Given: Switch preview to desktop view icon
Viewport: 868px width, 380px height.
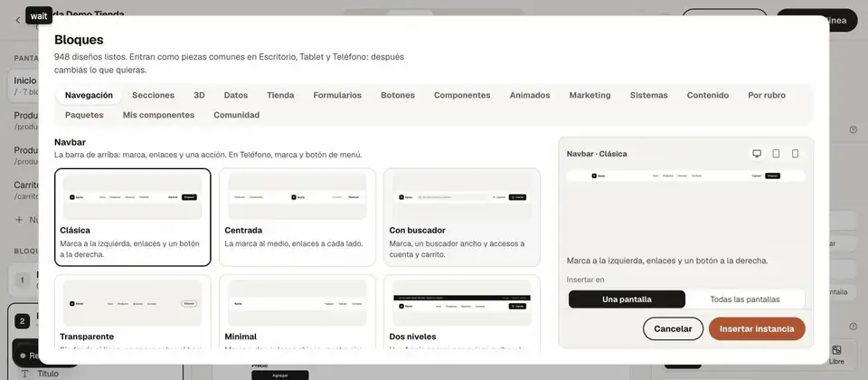Looking at the screenshot, I should click(x=757, y=154).
